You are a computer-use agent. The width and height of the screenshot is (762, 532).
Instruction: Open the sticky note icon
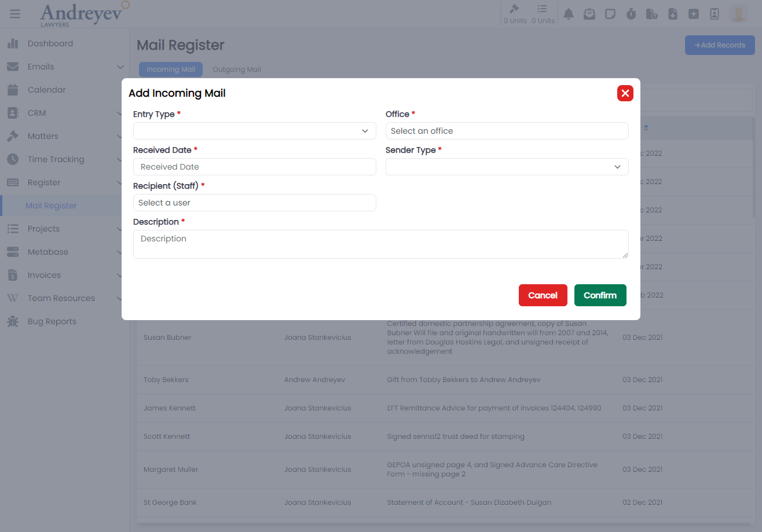tap(610, 14)
